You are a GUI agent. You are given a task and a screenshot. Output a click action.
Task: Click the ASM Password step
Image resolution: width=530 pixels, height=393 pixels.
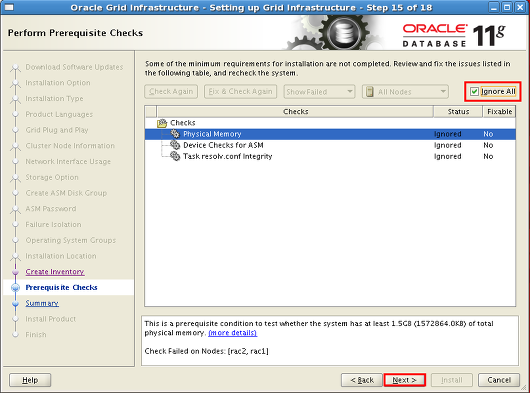(51, 209)
